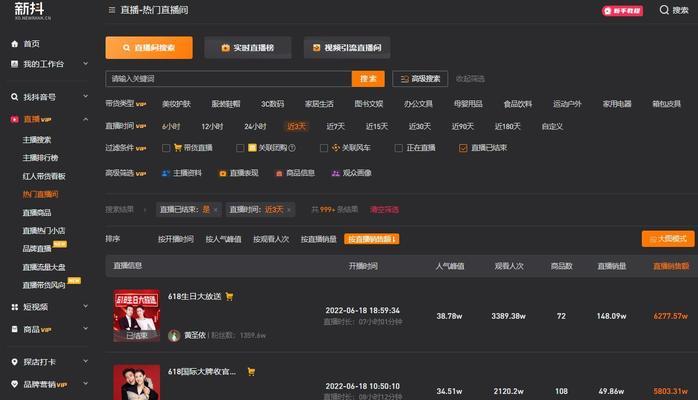The height and width of the screenshot is (400, 698).
Task: Click 清空筛选 to clear filters
Action: (x=385, y=210)
